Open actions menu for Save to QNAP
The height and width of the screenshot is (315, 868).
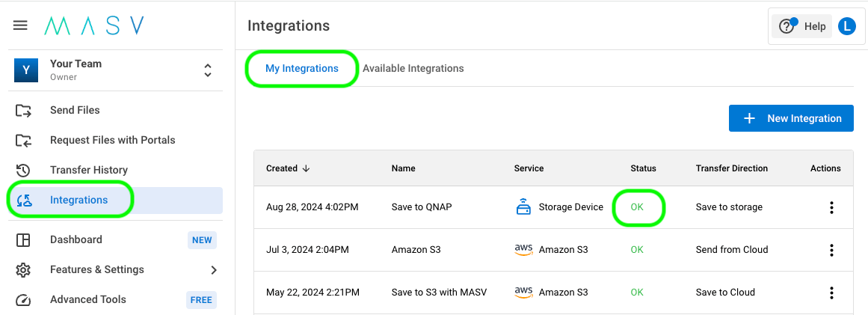coord(831,208)
